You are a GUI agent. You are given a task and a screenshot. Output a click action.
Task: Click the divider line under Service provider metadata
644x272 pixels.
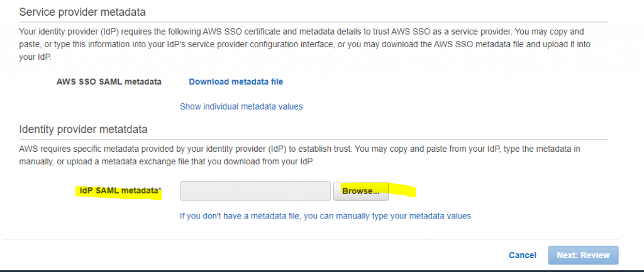pyautogui.click(x=313, y=22)
